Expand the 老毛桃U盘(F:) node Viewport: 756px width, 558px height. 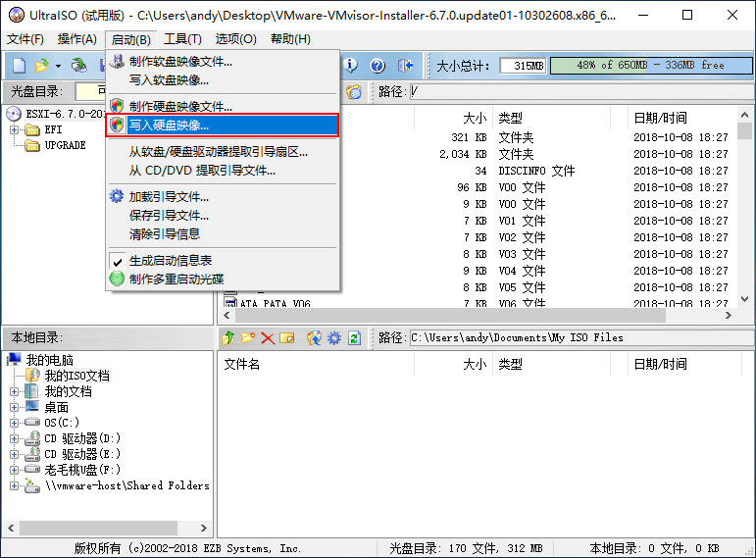pos(14,470)
